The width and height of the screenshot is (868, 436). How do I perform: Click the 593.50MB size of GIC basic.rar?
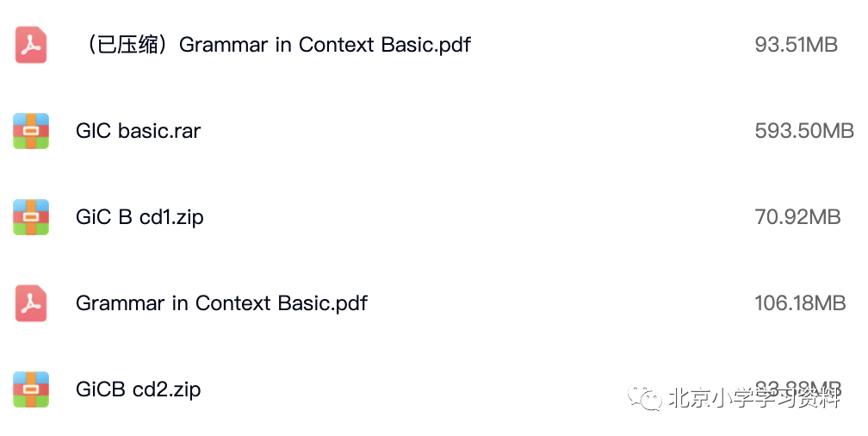click(804, 131)
